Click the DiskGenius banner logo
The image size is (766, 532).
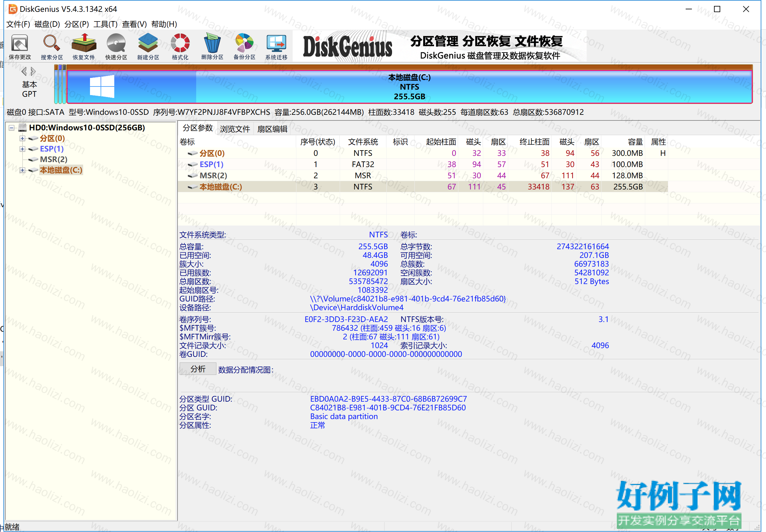click(348, 47)
